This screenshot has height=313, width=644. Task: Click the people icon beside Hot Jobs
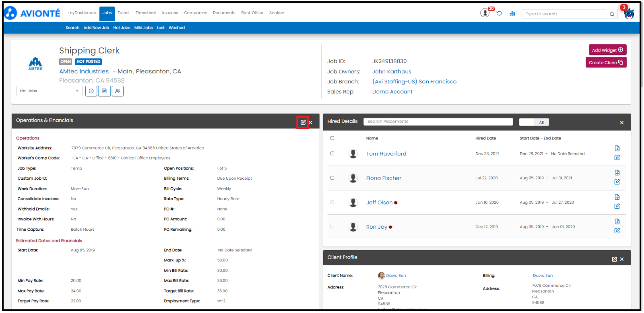(118, 91)
